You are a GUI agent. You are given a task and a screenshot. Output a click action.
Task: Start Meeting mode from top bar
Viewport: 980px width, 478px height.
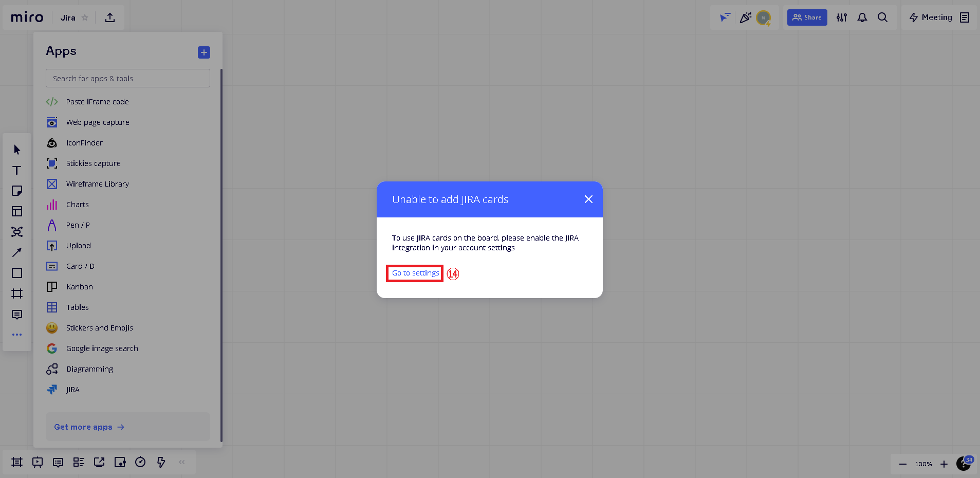pos(931,17)
